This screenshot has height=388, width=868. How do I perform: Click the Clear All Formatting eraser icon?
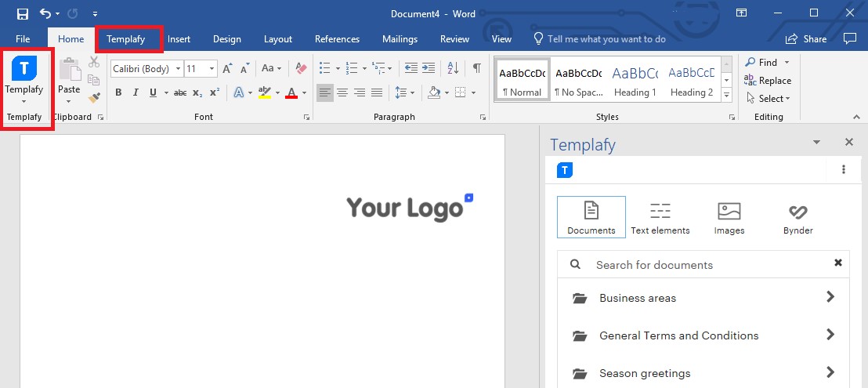point(301,68)
